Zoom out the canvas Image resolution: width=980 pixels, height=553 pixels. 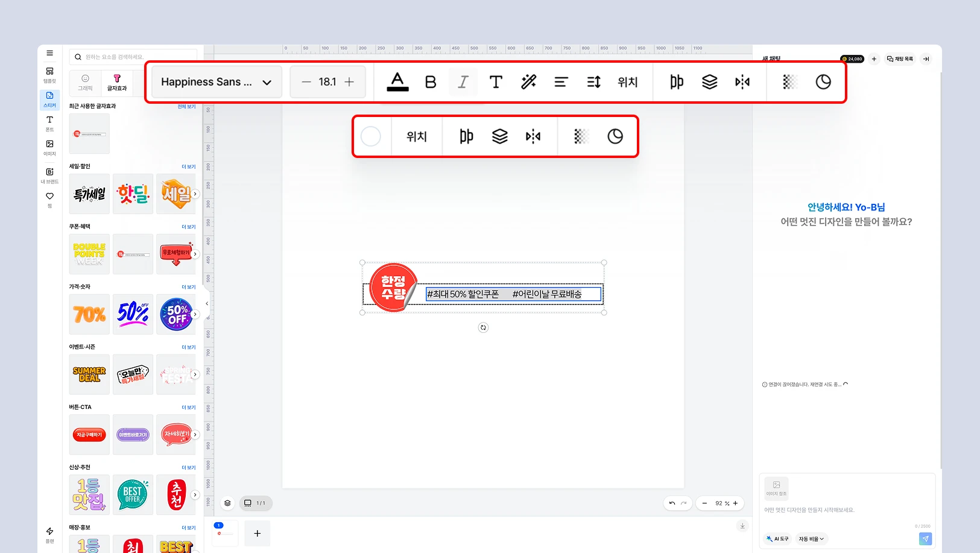point(704,503)
